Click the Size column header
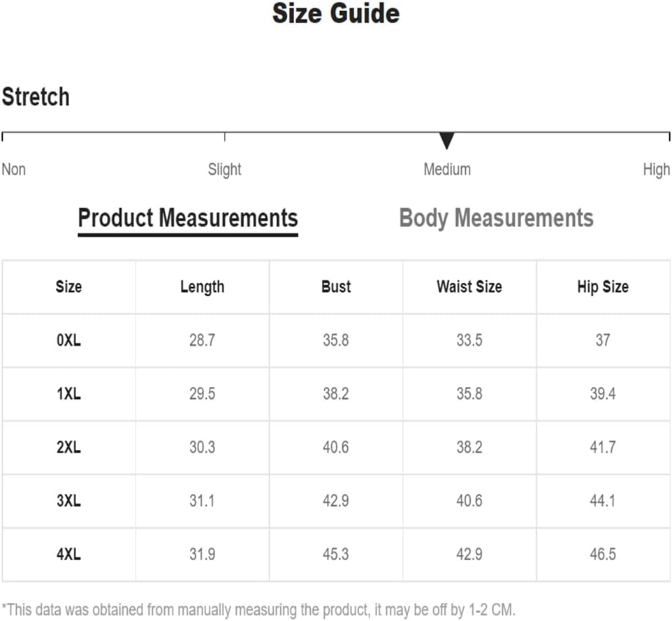The height and width of the screenshot is (621, 672). (x=68, y=286)
